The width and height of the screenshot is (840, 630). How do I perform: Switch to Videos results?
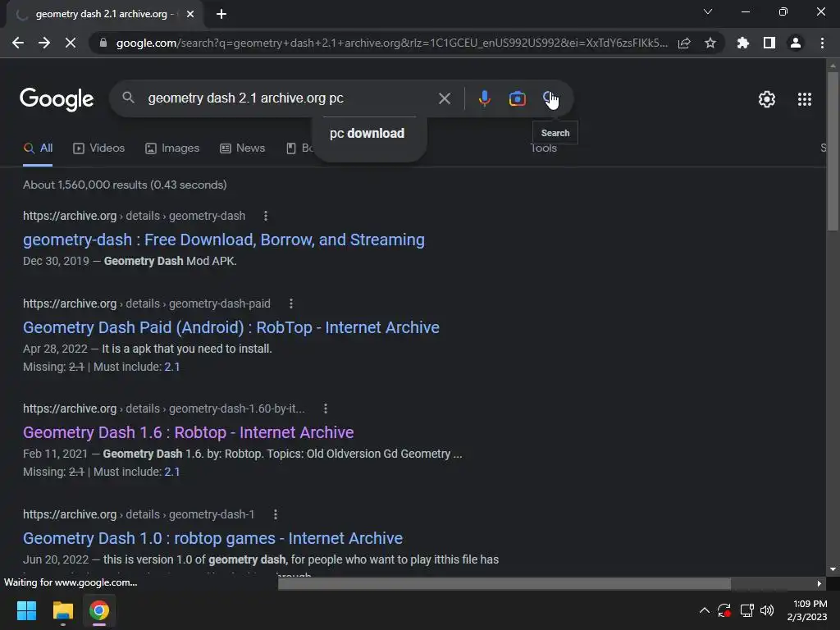[98, 148]
